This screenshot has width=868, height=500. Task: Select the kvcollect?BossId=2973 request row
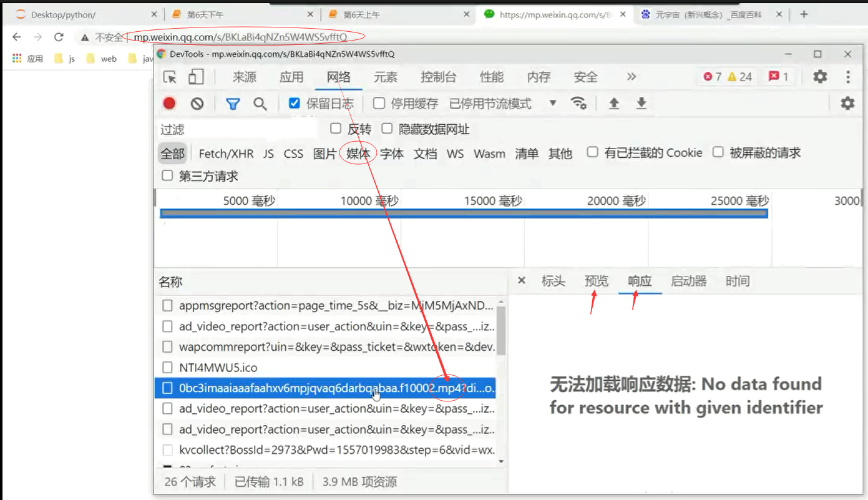click(325, 449)
